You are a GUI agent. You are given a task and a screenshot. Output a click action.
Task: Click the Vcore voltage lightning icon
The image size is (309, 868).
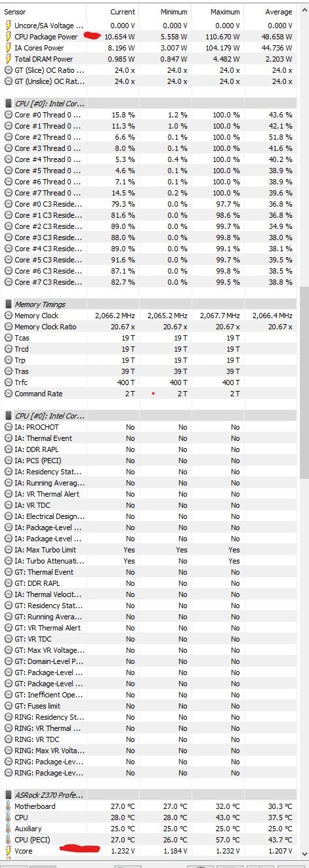[x=8, y=851]
